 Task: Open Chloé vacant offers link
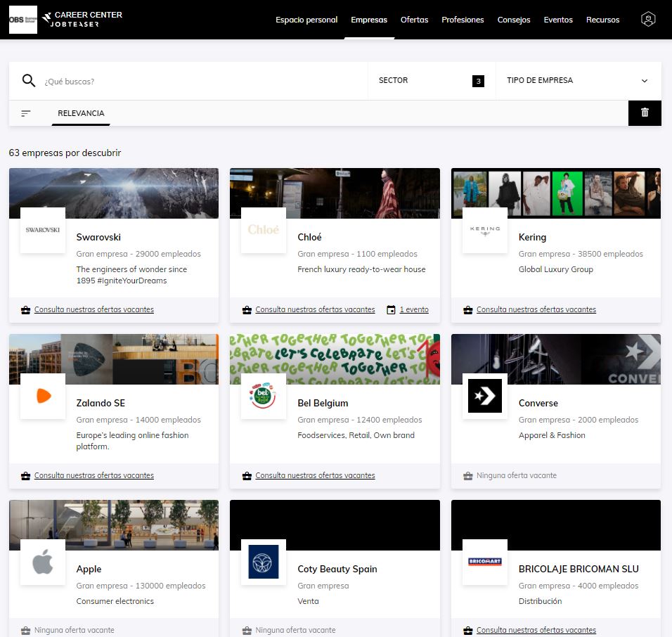[315, 309]
